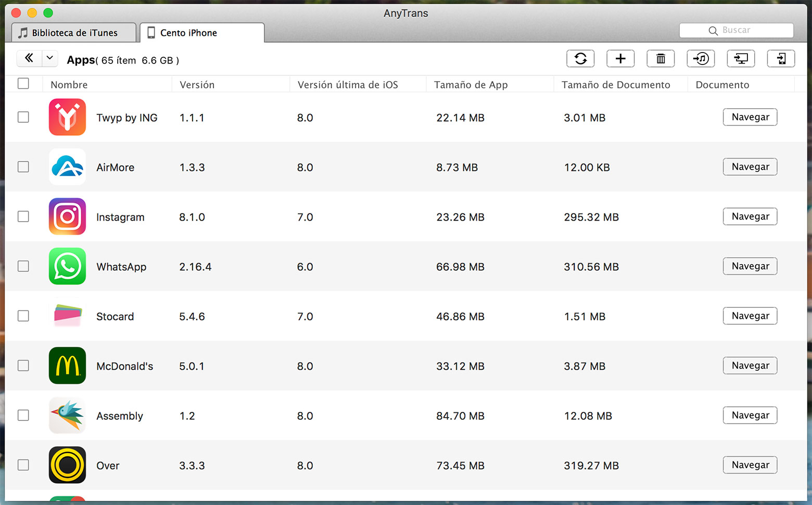Check the box for AirMore
812x505 pixels.
(x=23, y=166)
